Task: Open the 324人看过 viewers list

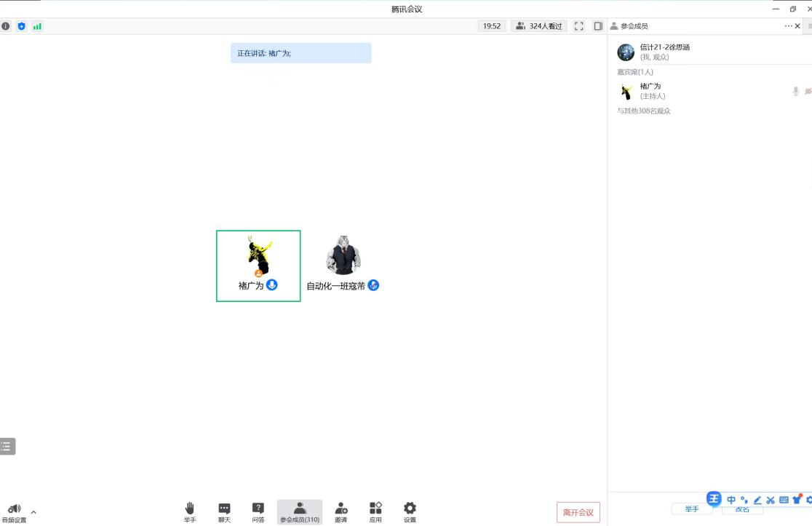Action: (x=539, y=26)
